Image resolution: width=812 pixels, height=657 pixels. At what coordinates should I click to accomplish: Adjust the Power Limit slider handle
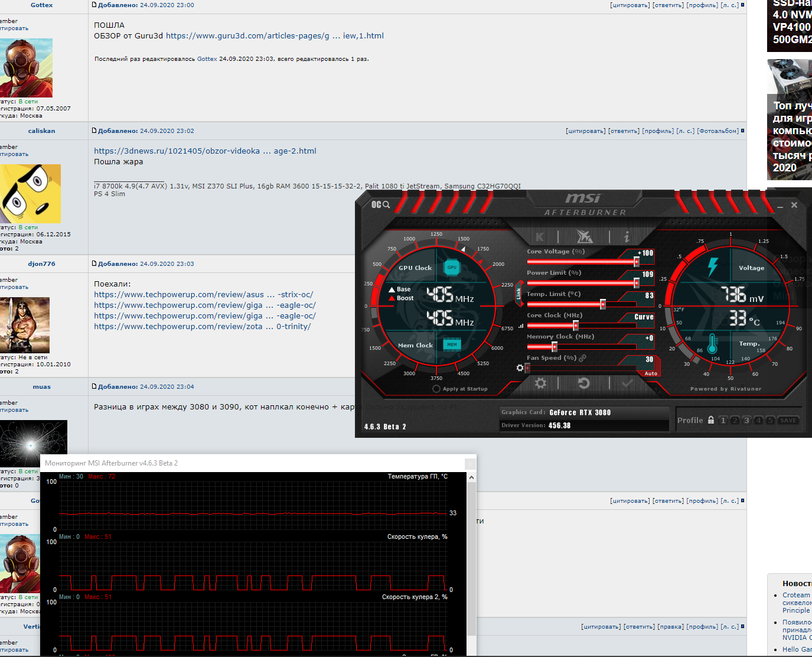[637, 283]
